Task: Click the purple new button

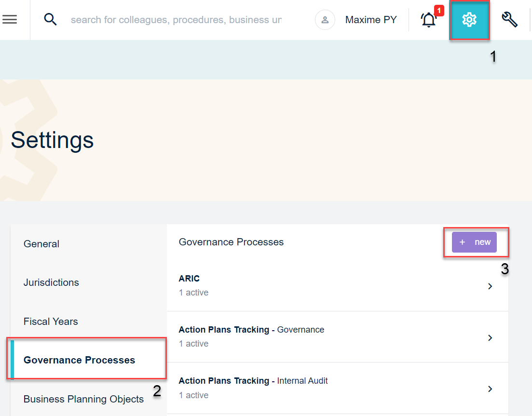Action: click(x=474, y=242)
